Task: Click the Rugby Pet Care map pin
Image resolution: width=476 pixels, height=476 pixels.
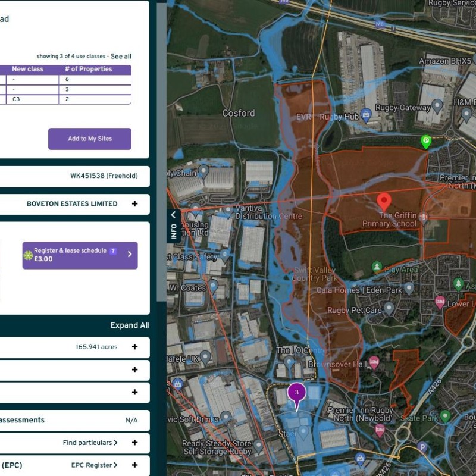Action: pyautogui.click(x=389, y=308)
